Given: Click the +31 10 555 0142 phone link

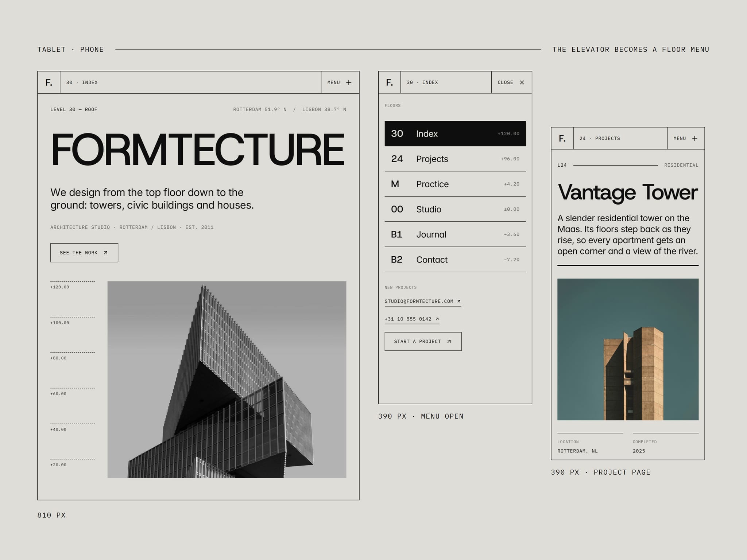Looking at the screenshot, I should 412,319.
